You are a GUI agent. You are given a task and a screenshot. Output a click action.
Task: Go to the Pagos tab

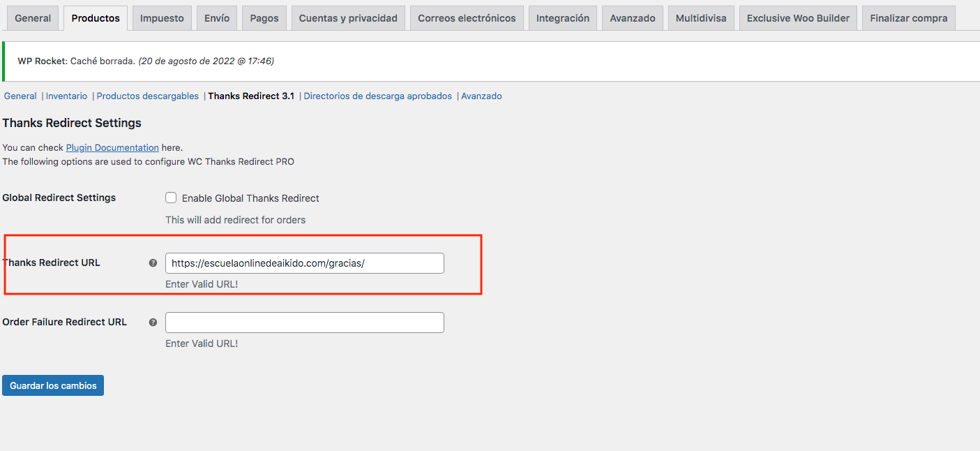pos(264,18)
